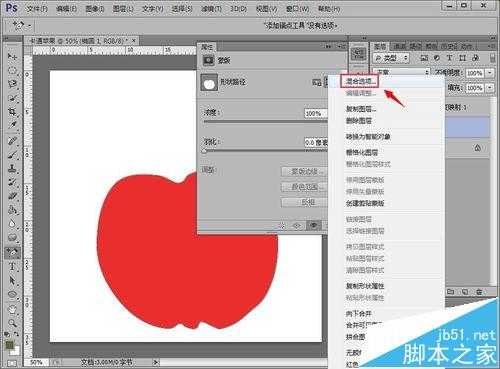Select the Clone Stamp tool
Screen dimensions: 500x369
12,168
